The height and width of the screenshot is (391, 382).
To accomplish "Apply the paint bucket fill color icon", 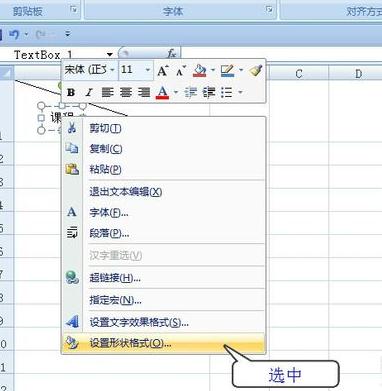I will pyautogui.click(x=200, y=71).
